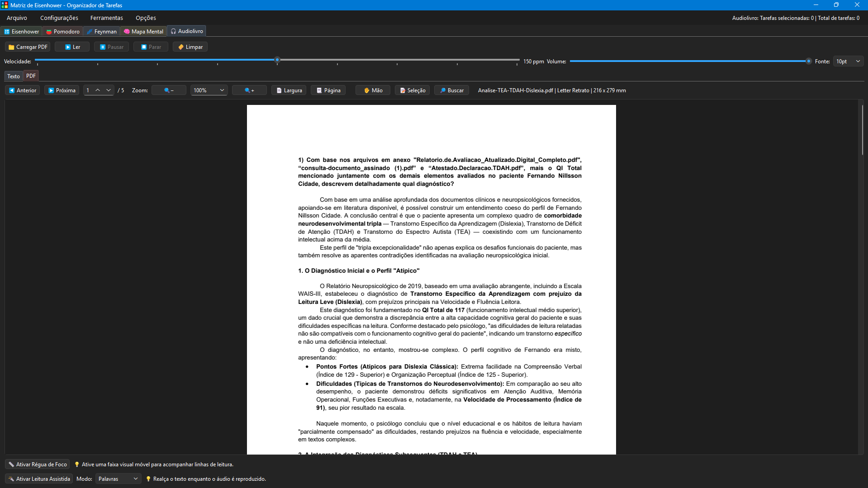Click the page number input field
The height and width of the screenshot is (488, 868).
pyautogui.click(x=89, y=90)
